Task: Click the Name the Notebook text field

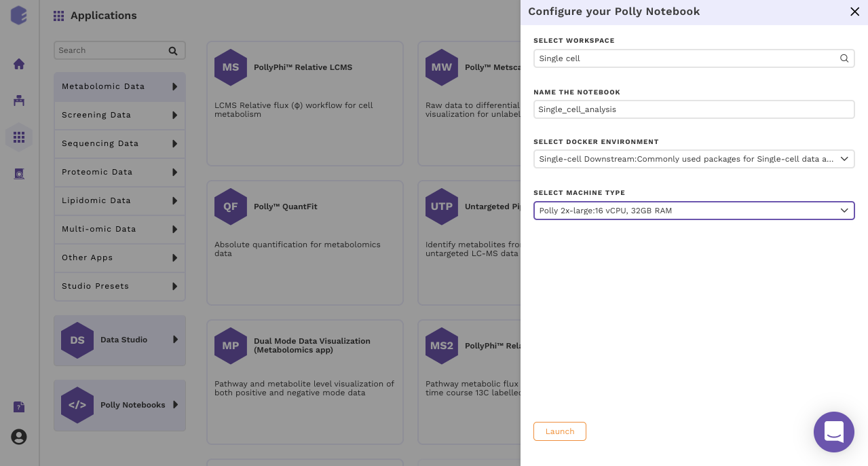Action: point(694,109)
